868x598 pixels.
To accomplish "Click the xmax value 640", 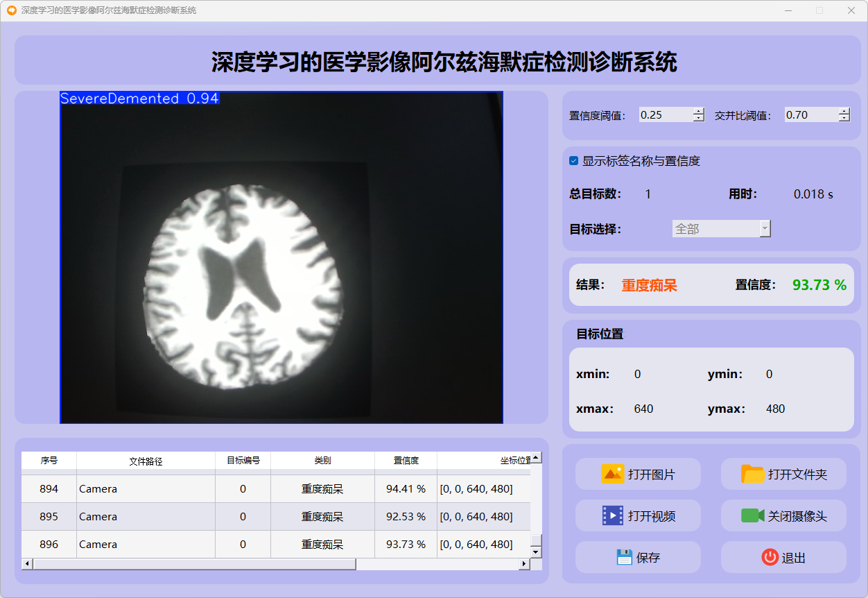I will [643, 409].
